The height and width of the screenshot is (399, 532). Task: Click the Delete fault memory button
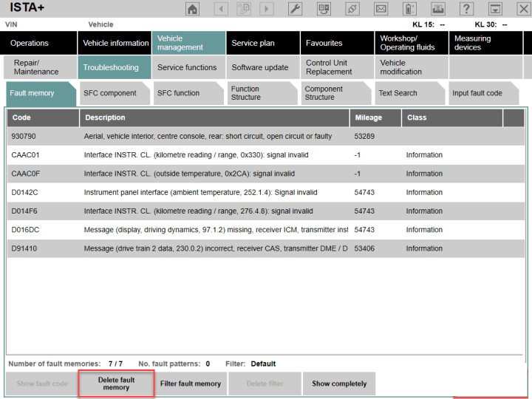click(117, 383)
